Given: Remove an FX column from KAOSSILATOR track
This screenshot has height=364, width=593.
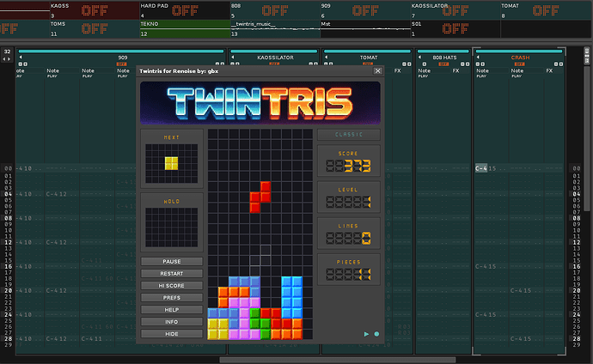Looking at the screenshot, I should [x=310, y=64].
